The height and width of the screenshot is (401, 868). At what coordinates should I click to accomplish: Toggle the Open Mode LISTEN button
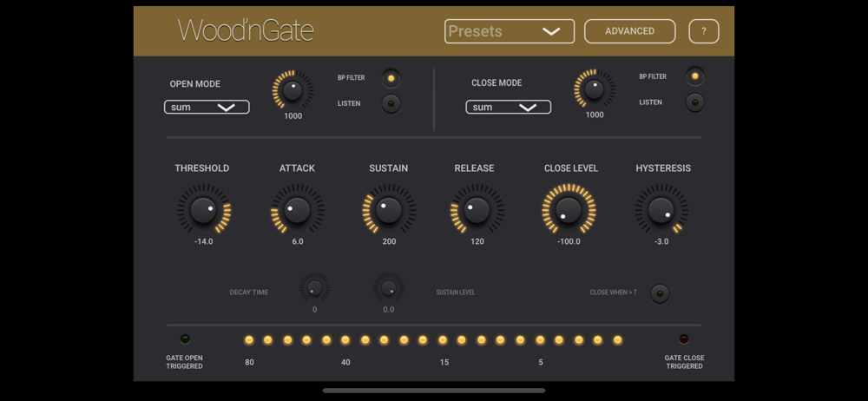pyautogui.click(x=391, y=103)
